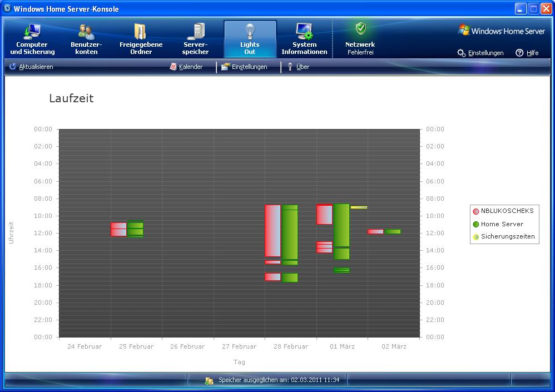Click the console window title bar icon
This screenshot has width=555, height=392.
[x=7, y=8]
